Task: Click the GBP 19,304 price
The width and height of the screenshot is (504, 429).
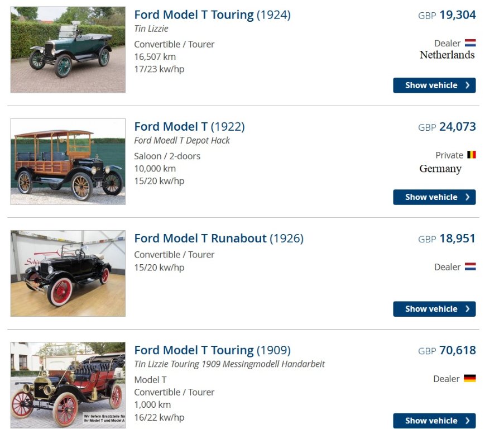Action: pos(447,15)
